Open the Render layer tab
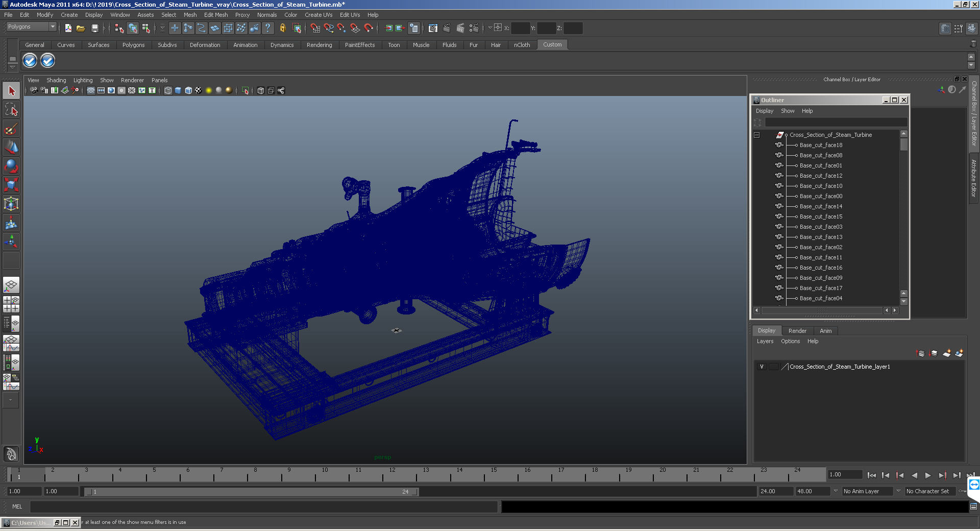This screenshot has height=531, width=980. pos(797,331)
